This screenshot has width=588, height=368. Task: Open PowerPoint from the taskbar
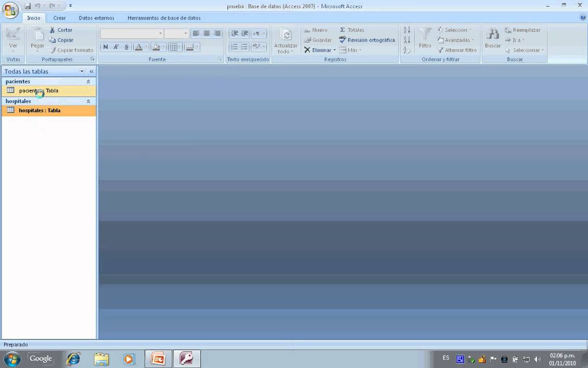pyautogui.click(x=158, y=359)
